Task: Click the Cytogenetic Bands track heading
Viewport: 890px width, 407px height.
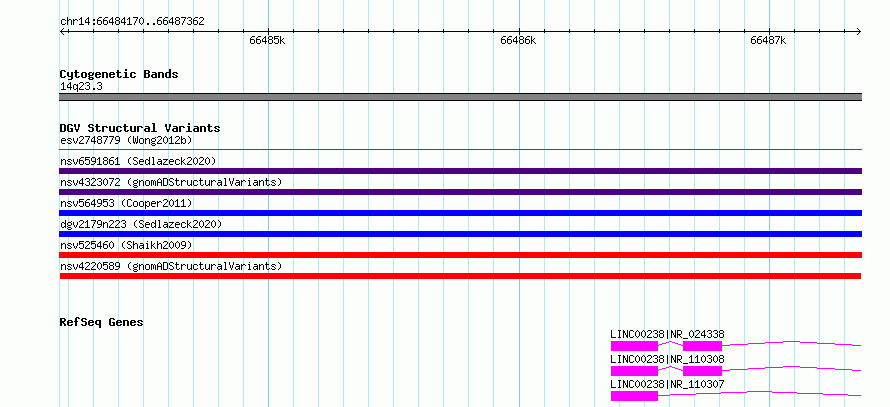Action: 119,74
